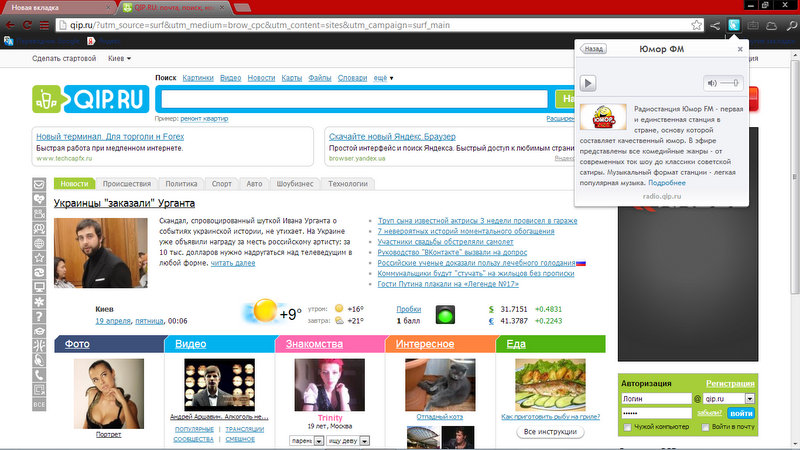Switch to the Спорт tab

pyautogui.click(x=221, y=184)
